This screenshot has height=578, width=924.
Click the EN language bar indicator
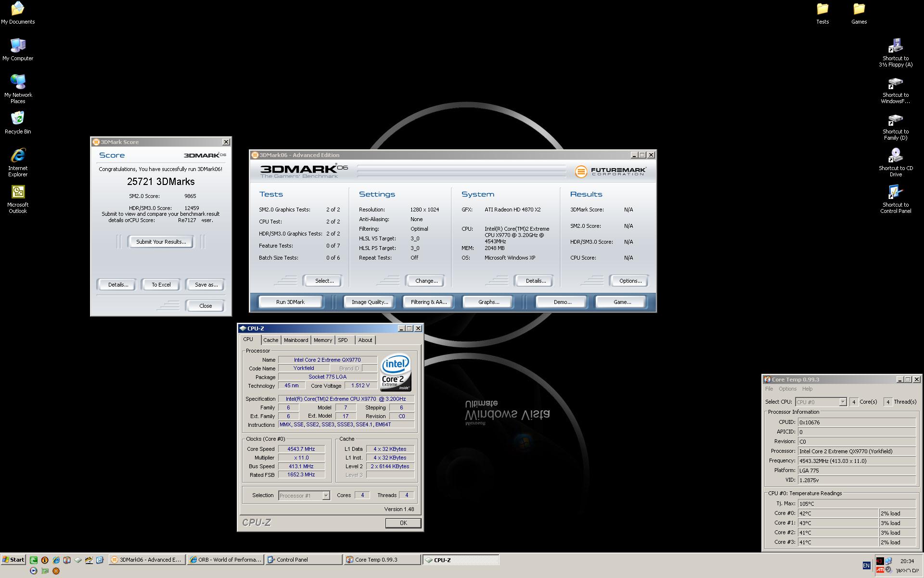(867, 565)
